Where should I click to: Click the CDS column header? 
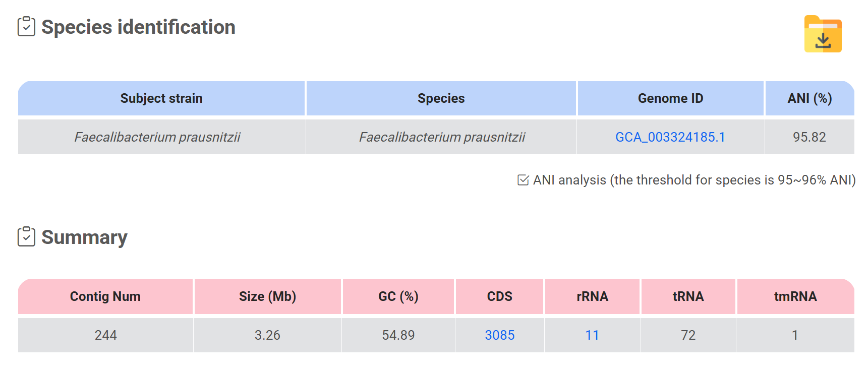pyautogui.click(x=499, y=296)
